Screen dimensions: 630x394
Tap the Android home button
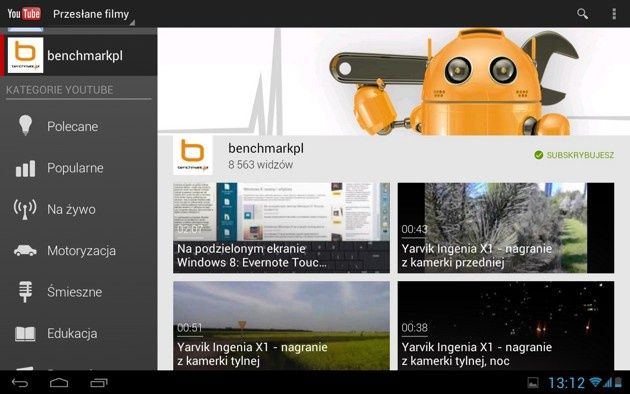point(59,382)
